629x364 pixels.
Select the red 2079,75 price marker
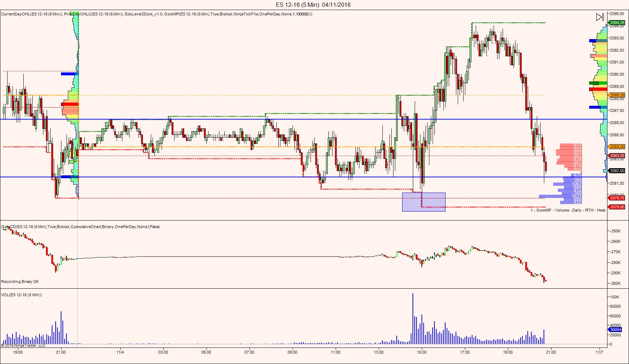(617, 198)
